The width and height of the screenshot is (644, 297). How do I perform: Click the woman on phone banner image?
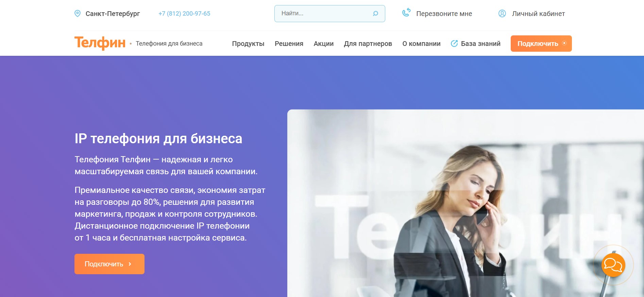(465, 203)
